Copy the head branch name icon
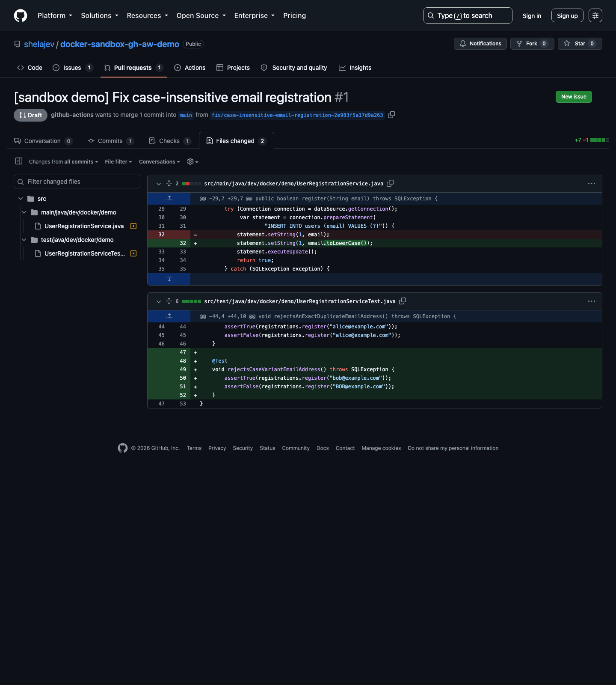The image size is (616, 685). [391, 115]
